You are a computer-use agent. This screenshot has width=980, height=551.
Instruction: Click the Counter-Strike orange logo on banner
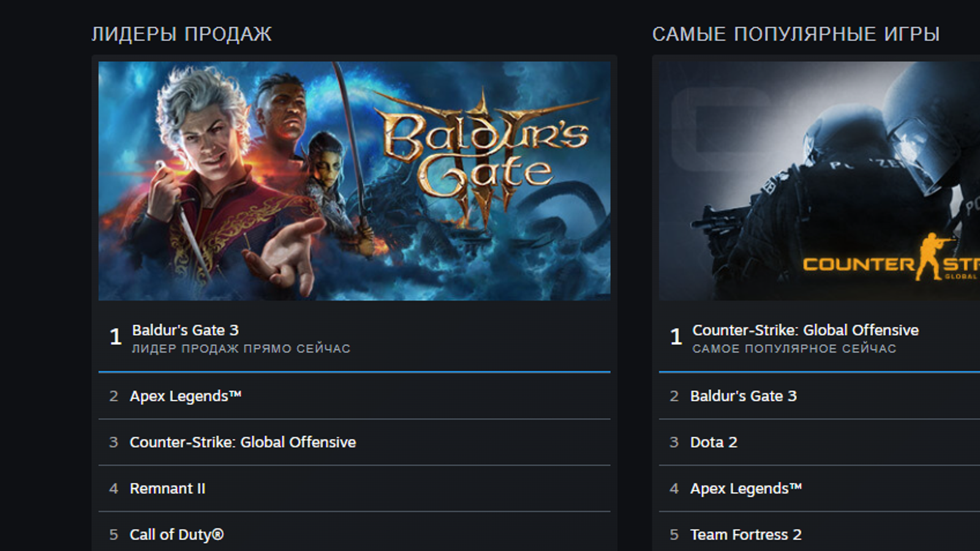coord(891,260)
